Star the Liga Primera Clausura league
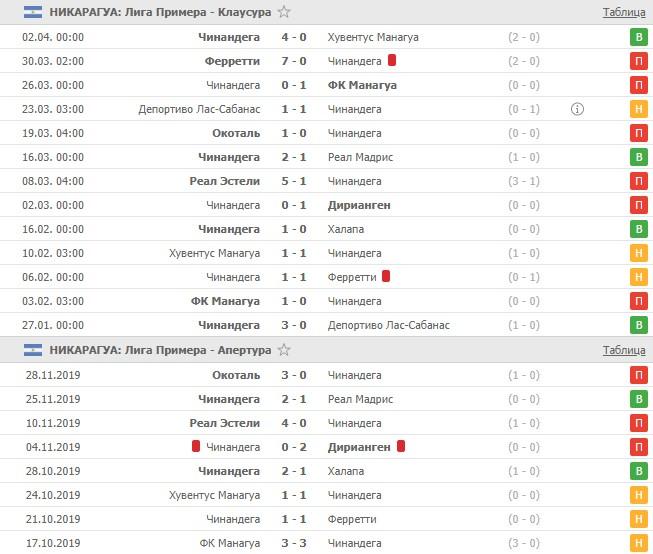Image resolution: width=653 pixels, height=554 pixels. pos(285,12)
